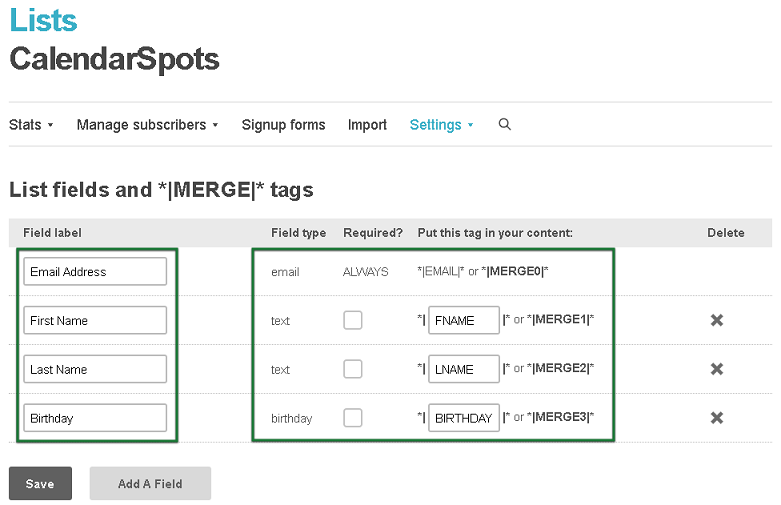The image size is (781, 505).
Task: Click the search magnifier icon
Action: click(505, 125)
